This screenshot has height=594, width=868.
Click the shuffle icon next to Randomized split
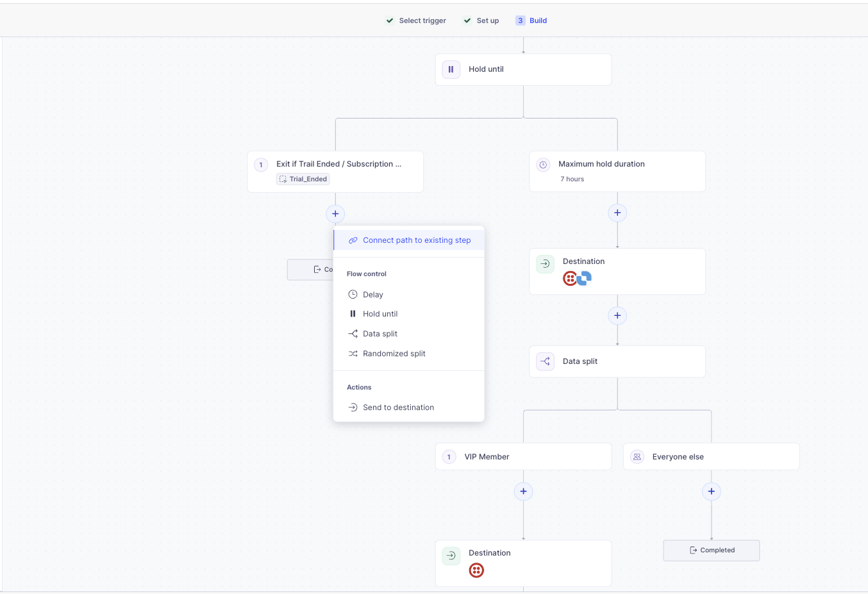(353, 353)
